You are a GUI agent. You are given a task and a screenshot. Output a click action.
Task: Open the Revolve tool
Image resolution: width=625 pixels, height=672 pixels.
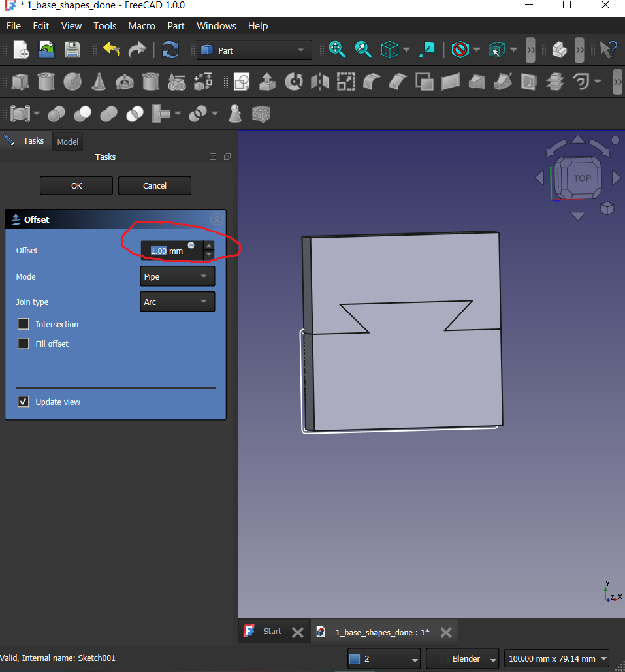point(294,82)
